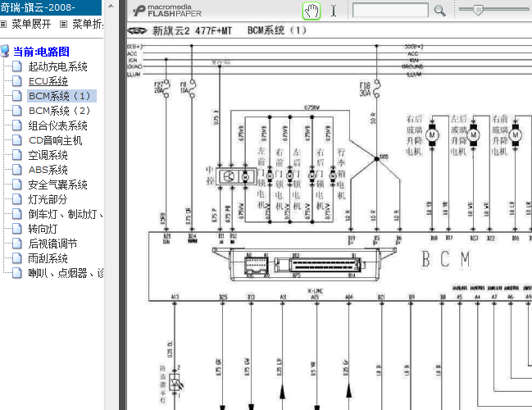Click 菜单展开 to expand the menu

click(31, 24)
